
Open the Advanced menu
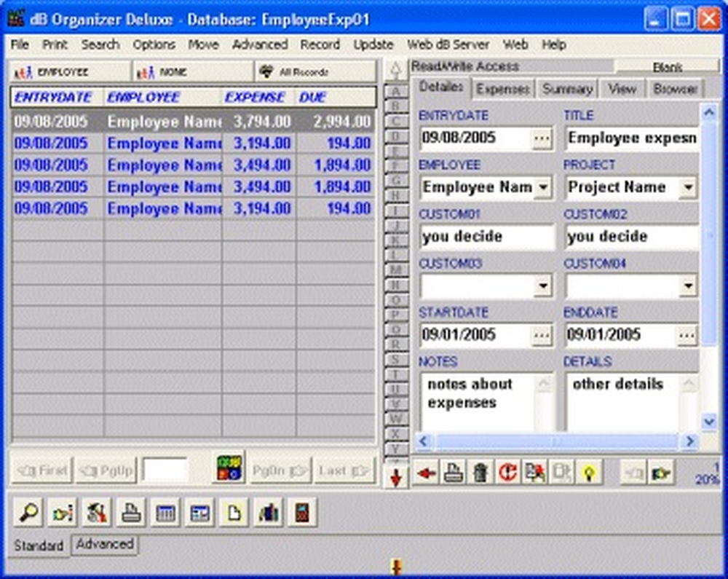[x=260, y=44]
